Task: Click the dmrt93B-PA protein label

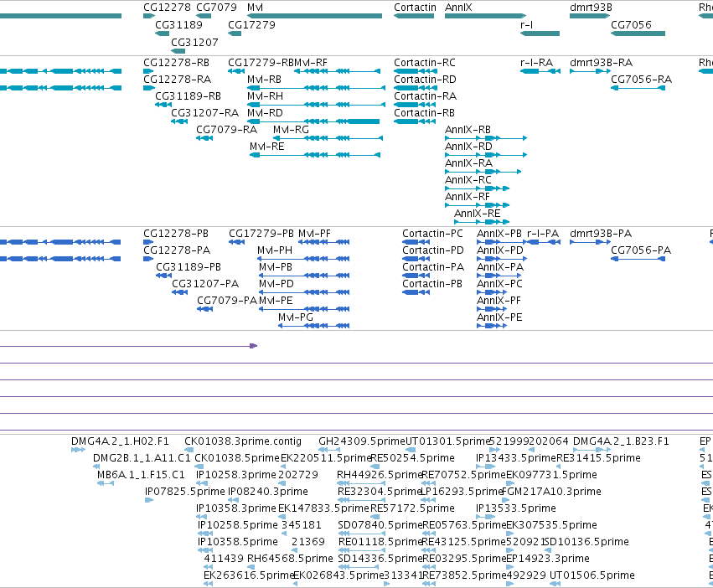Action: tap(601, 234)
